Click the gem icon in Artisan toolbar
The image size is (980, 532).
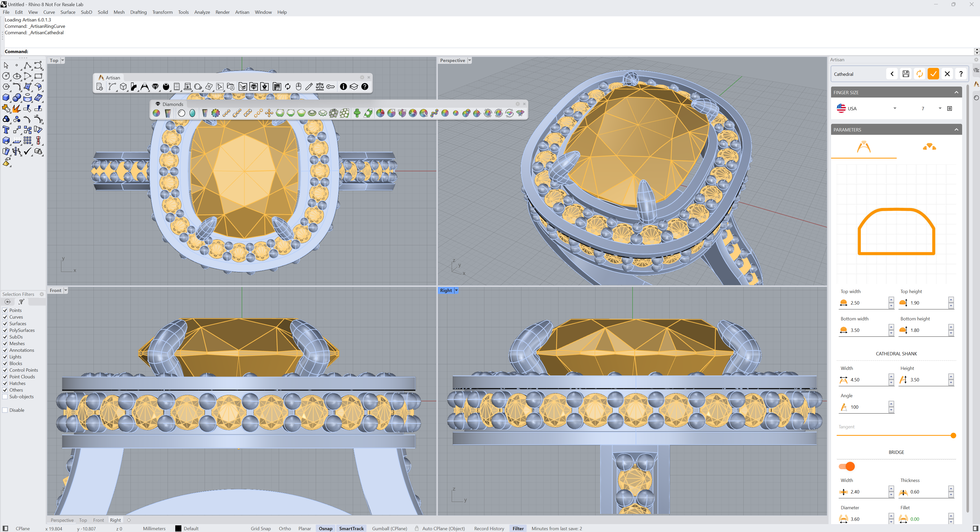(155, 87)
